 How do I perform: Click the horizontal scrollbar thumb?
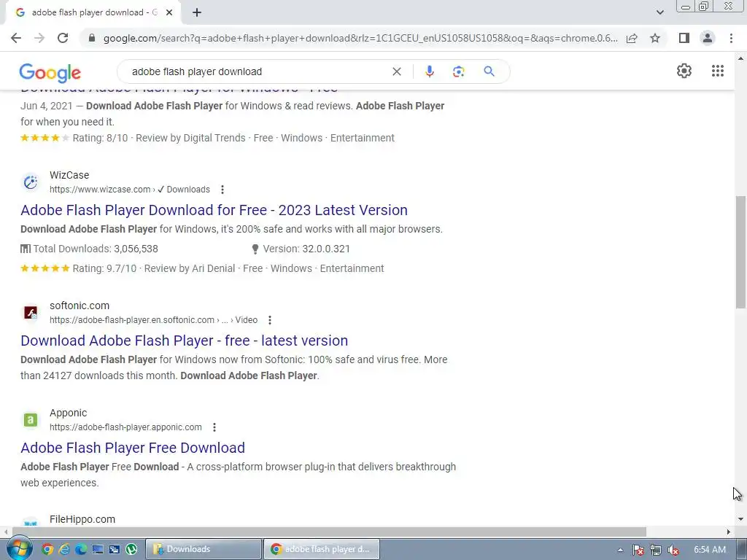click(x=329, y=532)
